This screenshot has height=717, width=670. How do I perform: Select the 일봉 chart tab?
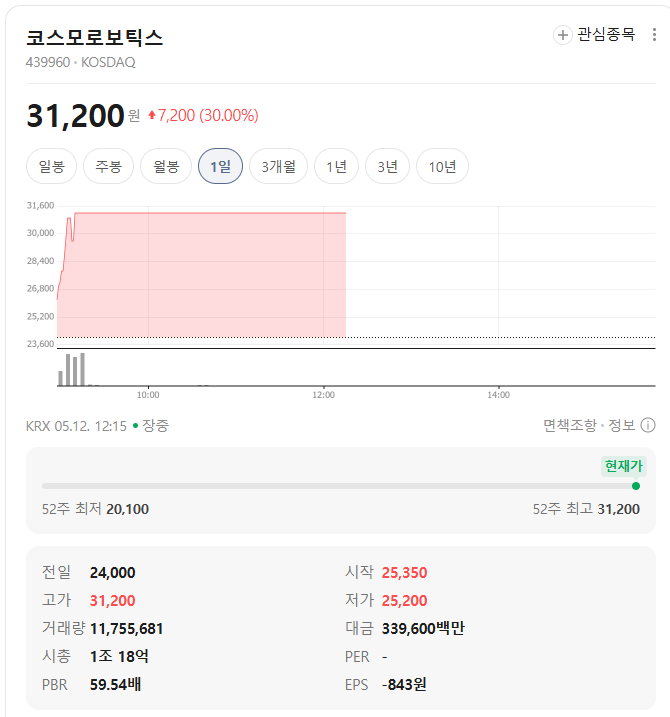pos(51,166)
